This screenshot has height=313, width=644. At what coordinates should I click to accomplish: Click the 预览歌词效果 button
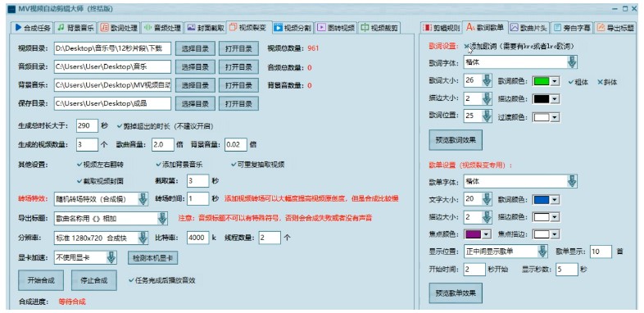coord(456,140)
